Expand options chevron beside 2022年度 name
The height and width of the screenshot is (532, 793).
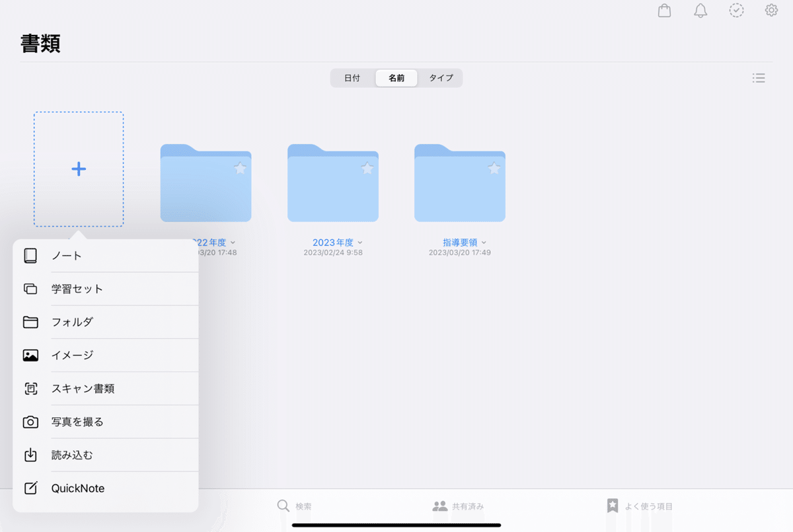pyautogui.click(x=233, y=243)
